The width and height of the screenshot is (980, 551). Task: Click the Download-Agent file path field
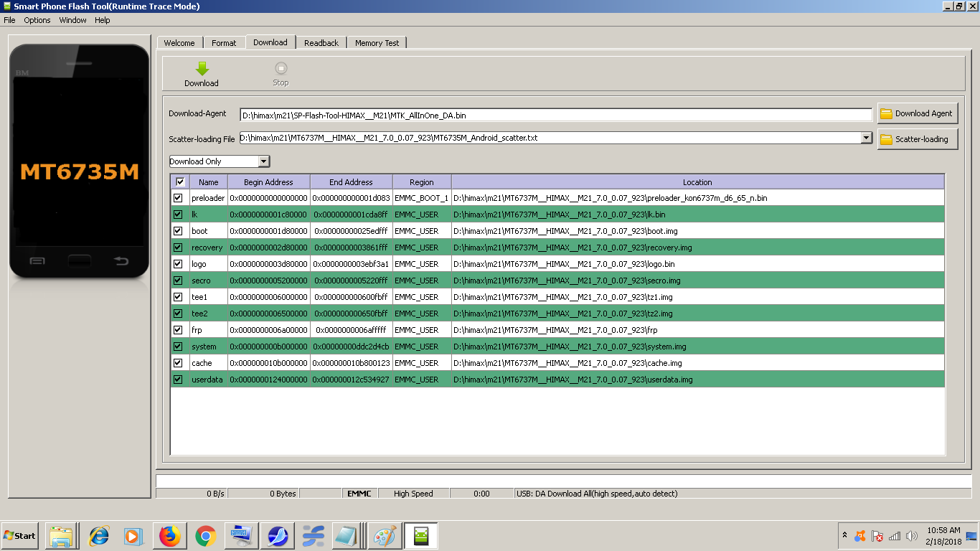tap(556, 115)
